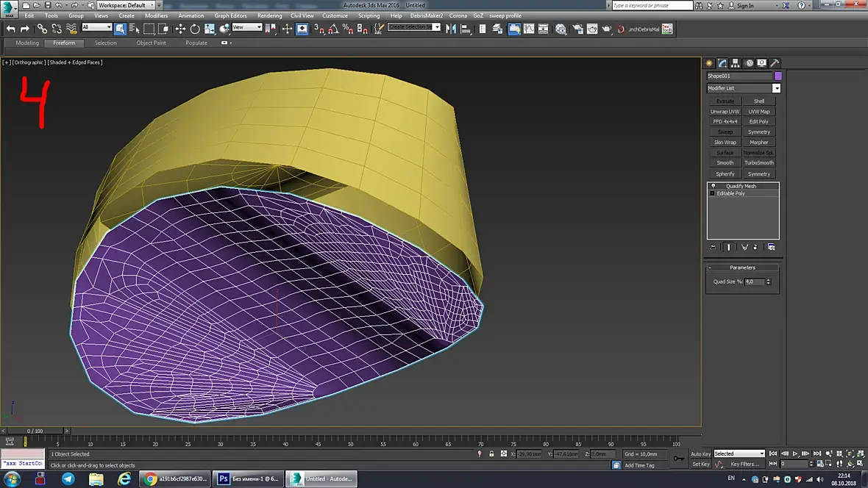Open the Utilities hammer panel tab

[775, 63]
